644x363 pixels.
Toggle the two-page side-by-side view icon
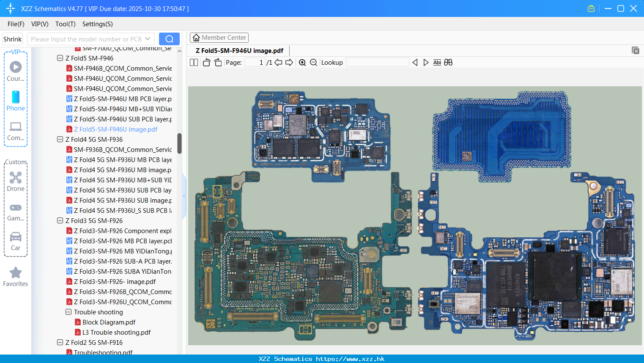click(194, 62)
